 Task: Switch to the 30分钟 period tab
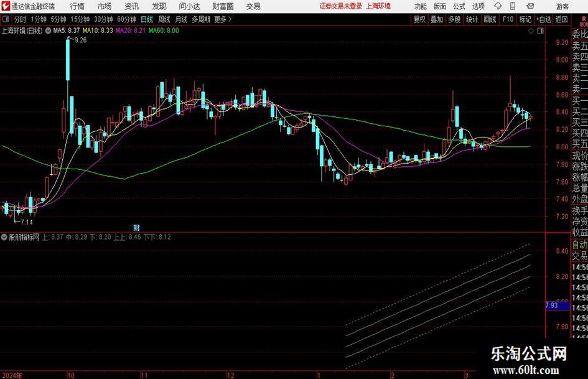pyautogui.click(x=103, y=19)
